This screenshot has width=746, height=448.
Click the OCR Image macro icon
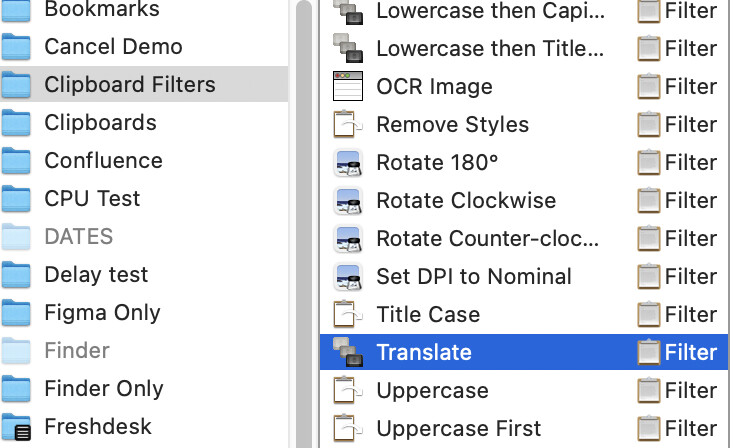348,86
